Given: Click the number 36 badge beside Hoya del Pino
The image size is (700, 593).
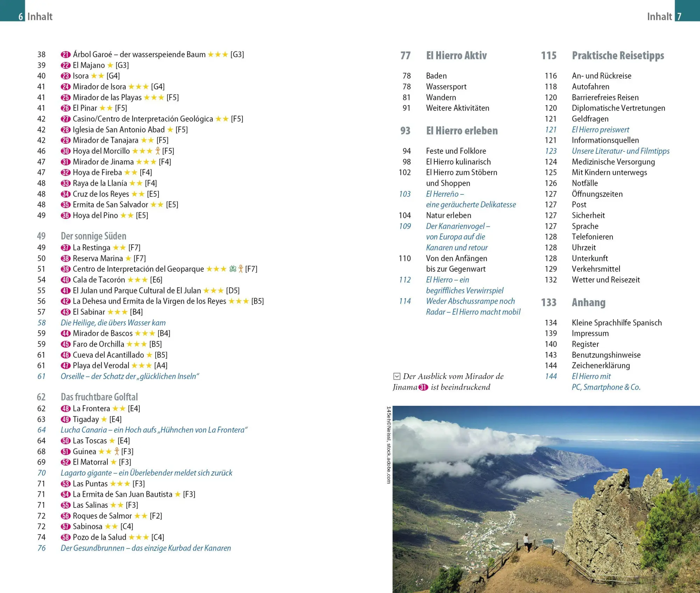Looking at the screenshot, I should point(66,216).
